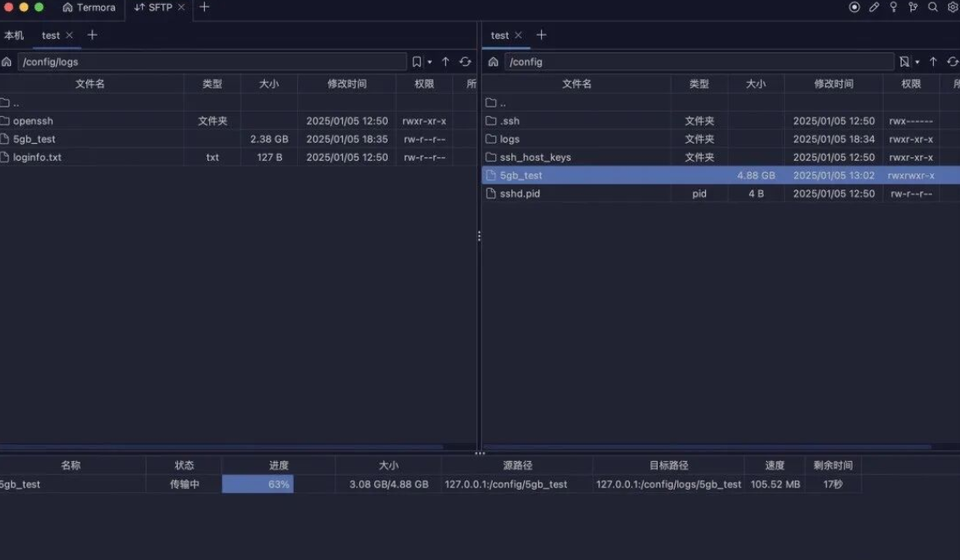Refresh the left pane file list
960x560 pixels.
click(x=466, y=62)
